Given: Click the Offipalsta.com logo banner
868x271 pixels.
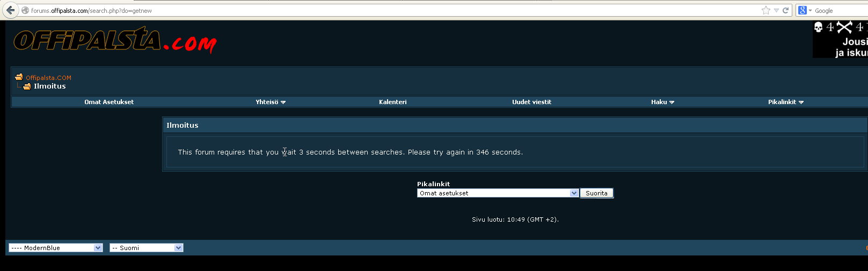Looking at the screenshot, I should [x=115, y=41].
